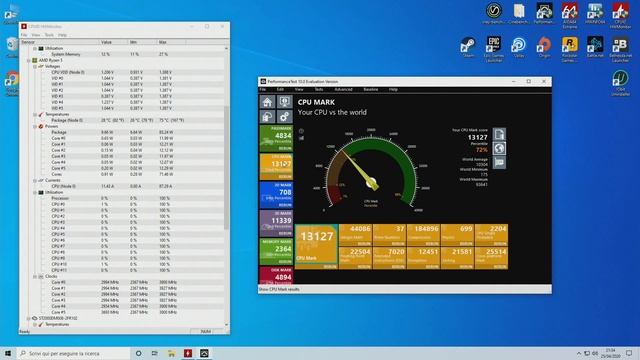Open Uplay desktop shortcut

point(519,47)
